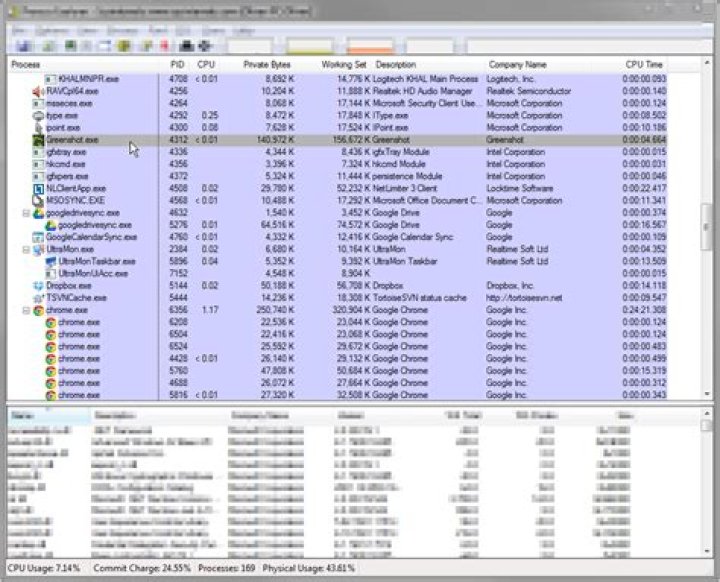Click 'TortoiseSVN status cache' description cell

pos(419,298)
